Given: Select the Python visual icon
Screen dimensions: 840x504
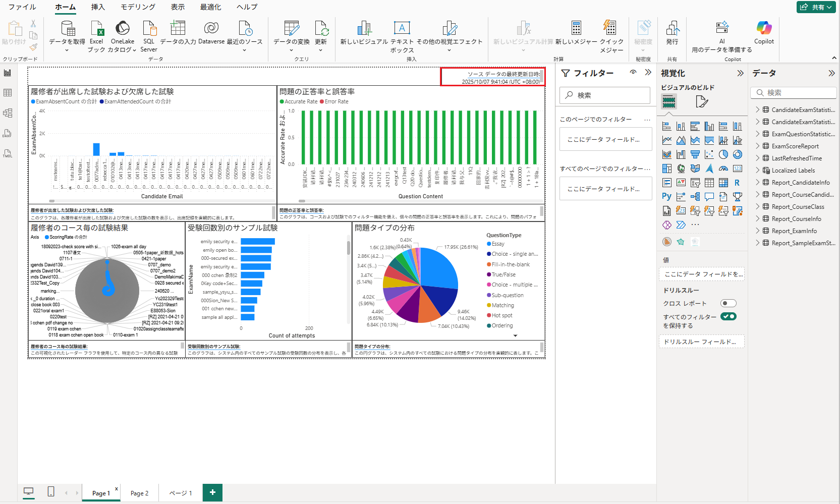Looking at the screenshot, I should coord(667,197).
